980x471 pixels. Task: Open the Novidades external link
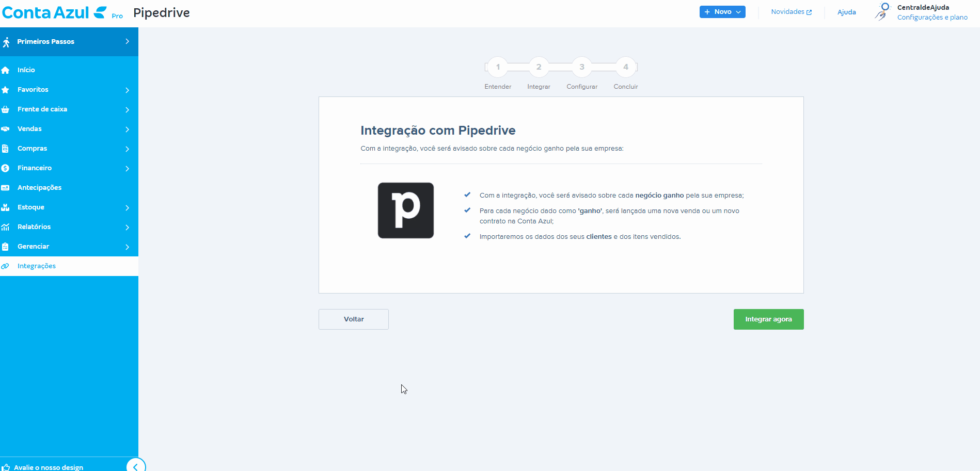click(791, 12)
